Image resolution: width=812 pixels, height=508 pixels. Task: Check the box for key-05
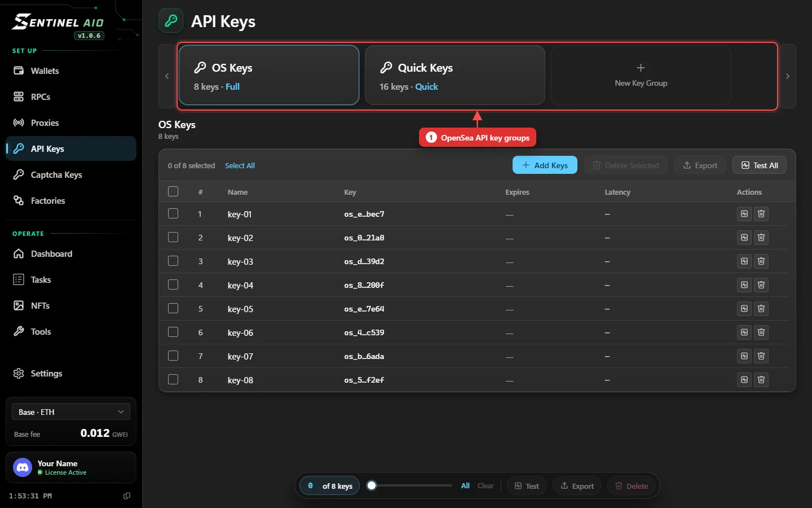click(173, 308)
